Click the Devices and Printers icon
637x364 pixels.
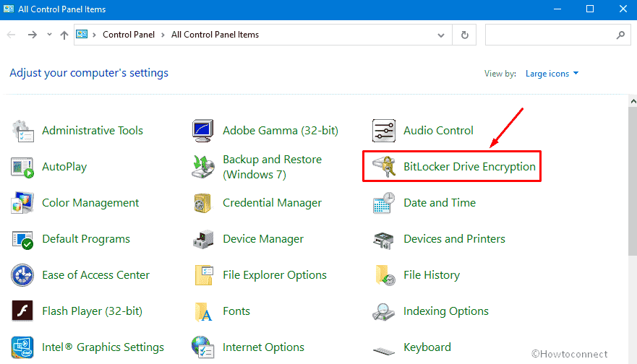383,240
